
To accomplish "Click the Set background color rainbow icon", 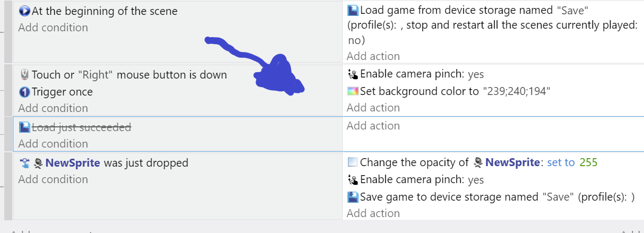I will tap(353, 91).
